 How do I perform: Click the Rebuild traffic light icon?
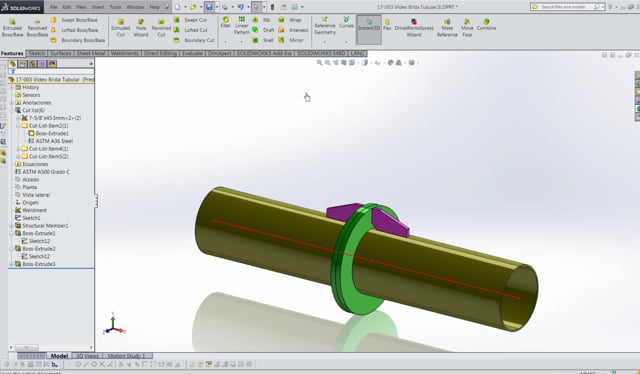(273, 7)
